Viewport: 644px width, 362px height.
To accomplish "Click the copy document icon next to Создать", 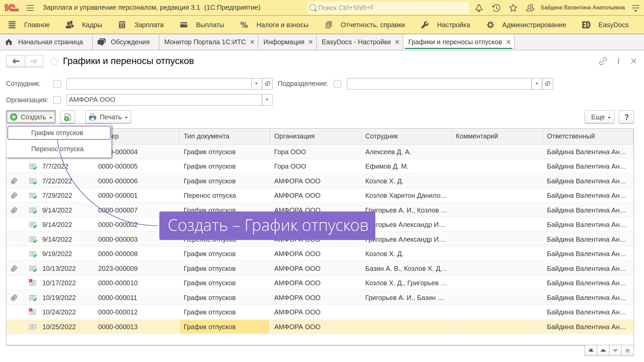I will 67,117.
